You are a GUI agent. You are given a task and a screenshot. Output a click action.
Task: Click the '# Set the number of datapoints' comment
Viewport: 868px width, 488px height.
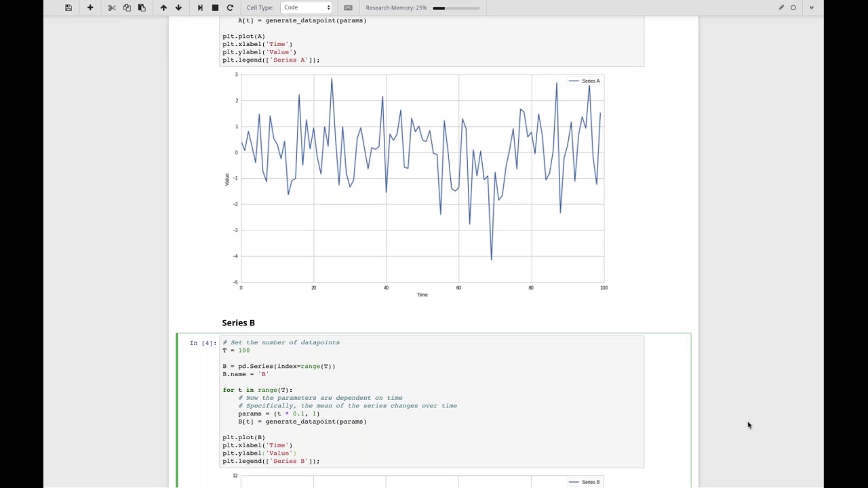click(281, 342)
